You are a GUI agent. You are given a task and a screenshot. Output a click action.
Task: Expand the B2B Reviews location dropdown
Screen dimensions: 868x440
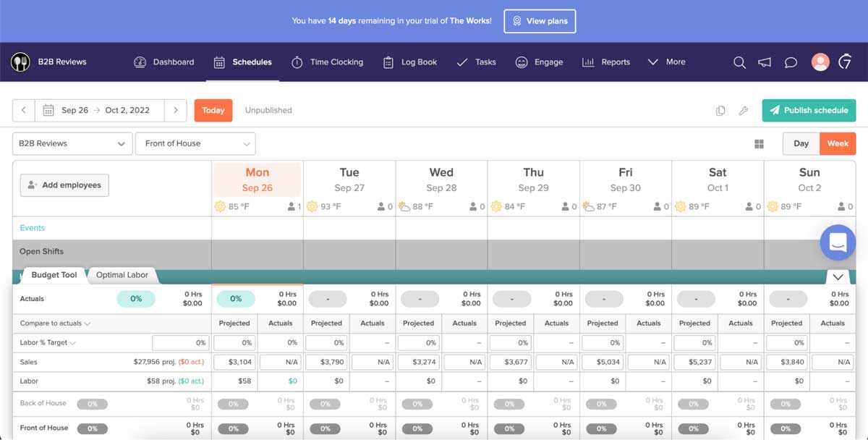72,143
